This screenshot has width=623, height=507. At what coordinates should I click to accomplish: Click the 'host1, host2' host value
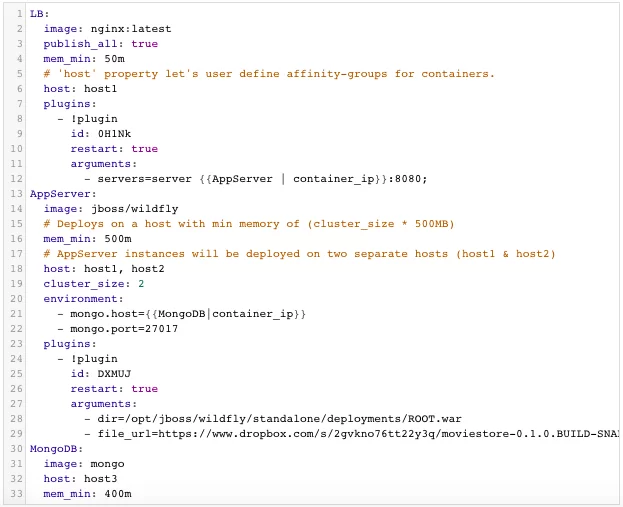coord(124,269)
